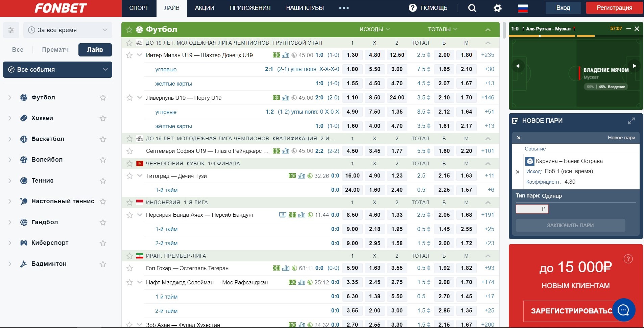Screen dimensions: 644x328
Task: Open the live chat support bubble
Action: tap(623, 310)
